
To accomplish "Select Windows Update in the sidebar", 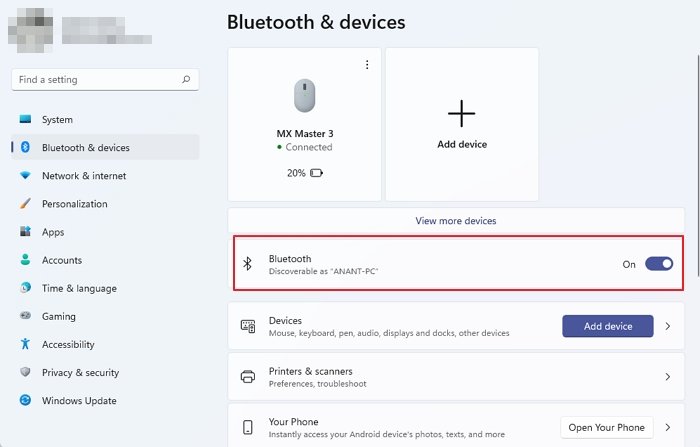I will point(78,401).
